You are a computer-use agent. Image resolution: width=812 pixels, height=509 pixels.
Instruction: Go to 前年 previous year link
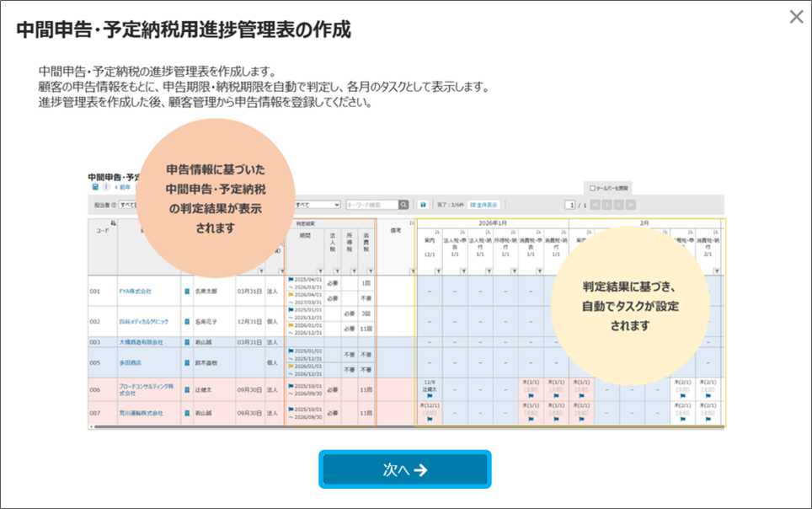pyautogui.click(x=123, y=188)
